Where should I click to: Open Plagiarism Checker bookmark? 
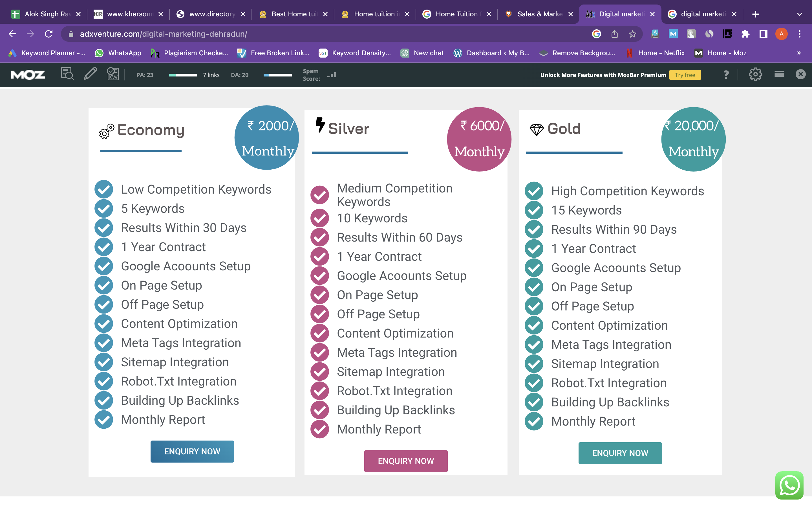tap(189, 53)
